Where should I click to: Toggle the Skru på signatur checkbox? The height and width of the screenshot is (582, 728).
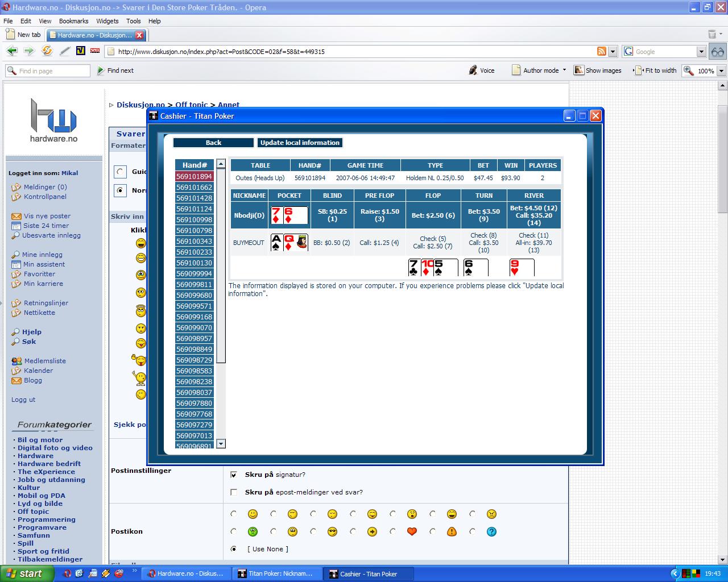(233, 475)
